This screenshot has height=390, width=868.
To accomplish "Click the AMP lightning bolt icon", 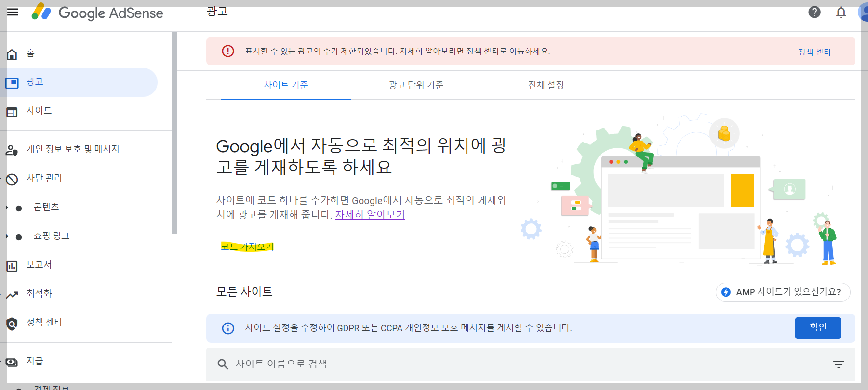I will [726, 292].
